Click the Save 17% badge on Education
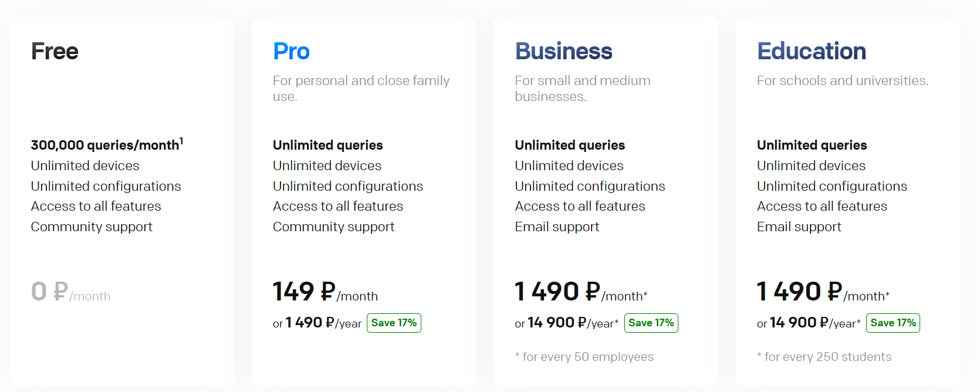The width and height of the screenshot is (980, 392). [893, 323]
